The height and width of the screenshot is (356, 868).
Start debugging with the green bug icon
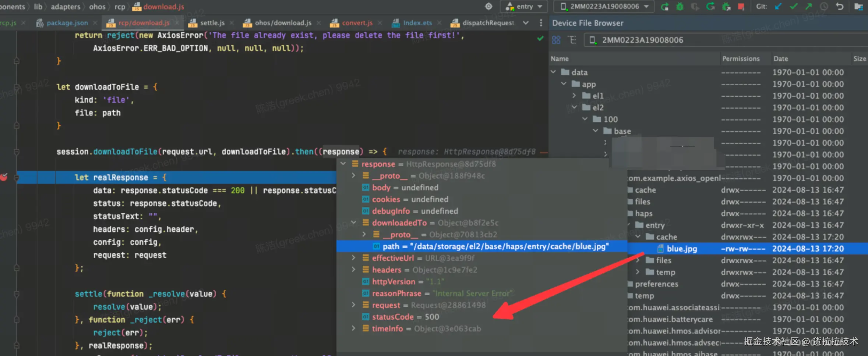click(680, 6)
